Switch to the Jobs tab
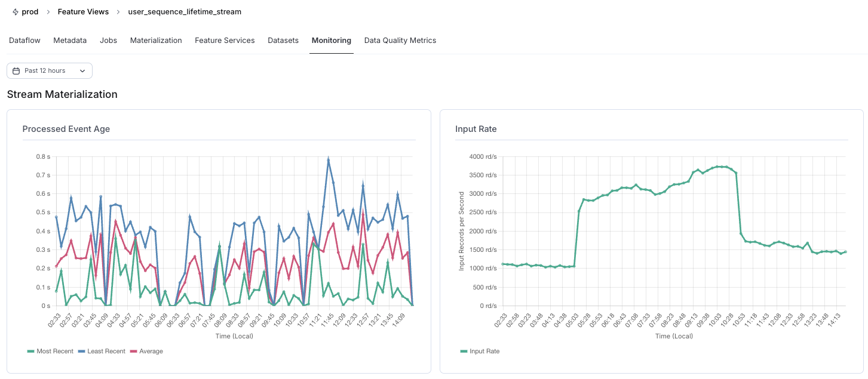This screenshot has height=379, width=868. tap(108, 40)
